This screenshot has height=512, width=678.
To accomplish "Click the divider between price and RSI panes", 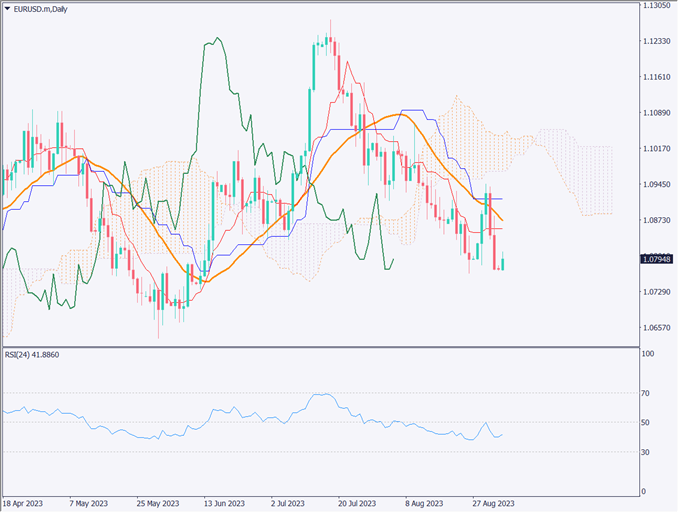I will click(x=320, y=347).
